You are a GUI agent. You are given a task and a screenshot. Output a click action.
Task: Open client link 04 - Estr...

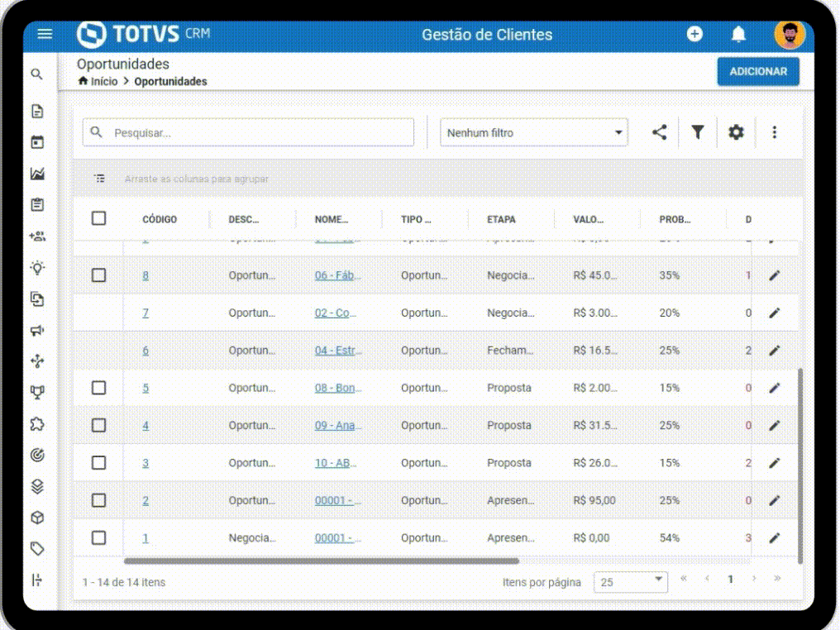pyautogui.click(x=338, y=351)
